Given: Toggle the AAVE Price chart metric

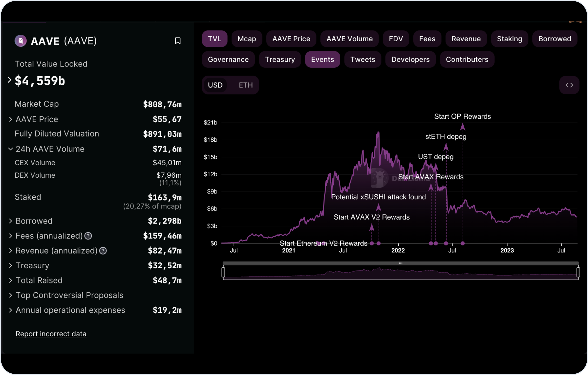Looking at the screenshot, I should click(291, 39).
